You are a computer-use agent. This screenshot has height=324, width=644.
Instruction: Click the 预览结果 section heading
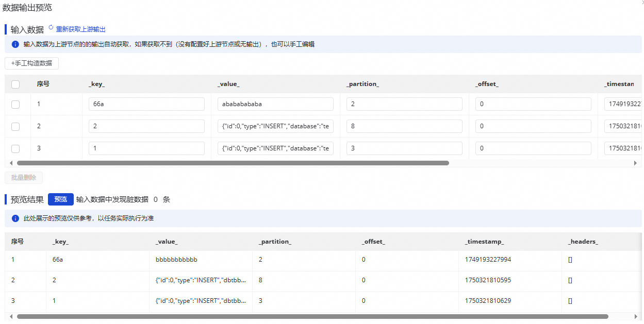[27, 199]
